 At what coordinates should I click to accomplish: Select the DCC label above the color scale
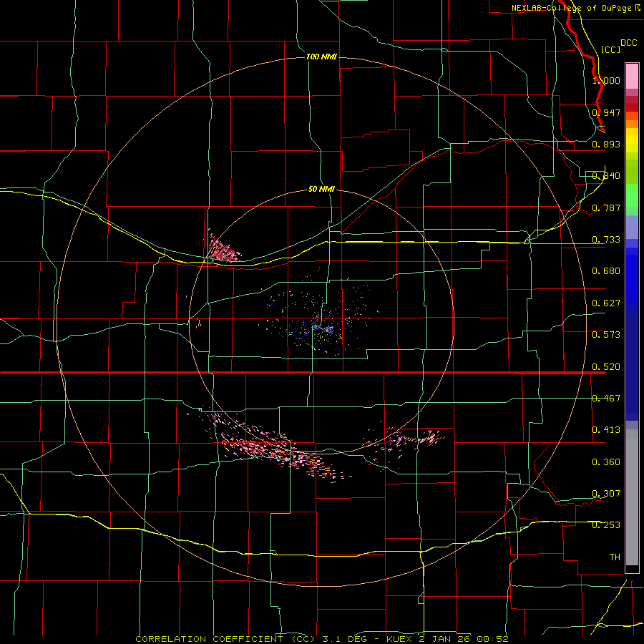coord(628,43)
